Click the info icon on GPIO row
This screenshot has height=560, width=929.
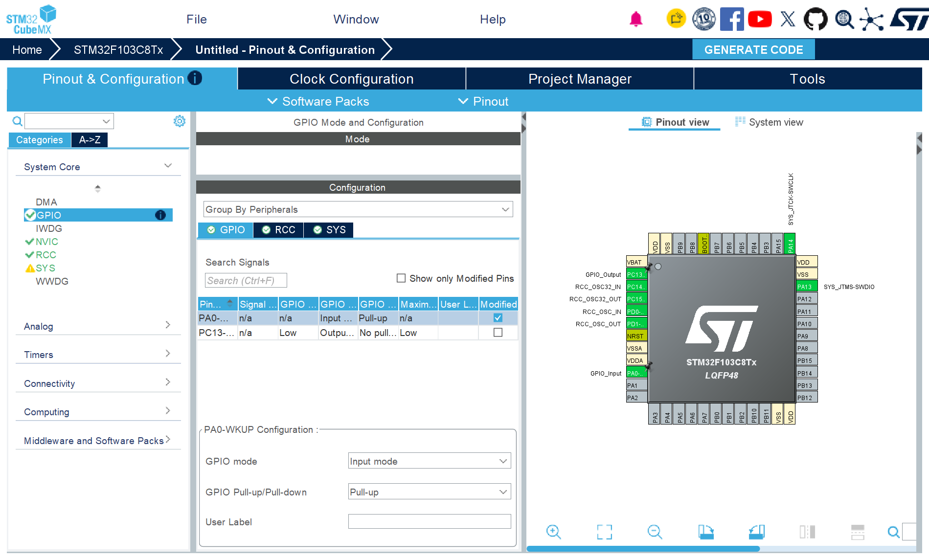pos(160,215)
